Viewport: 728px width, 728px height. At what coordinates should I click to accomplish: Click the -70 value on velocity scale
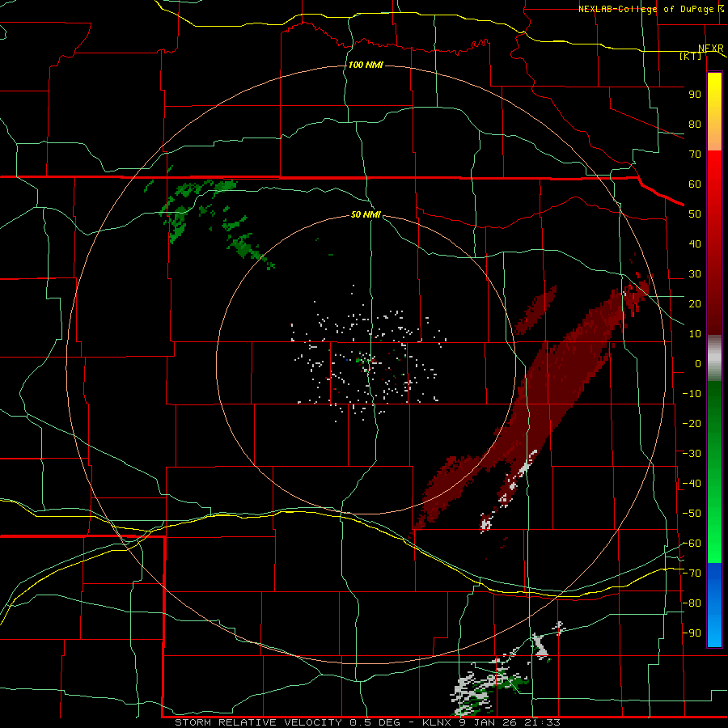(x=692, y=574)
